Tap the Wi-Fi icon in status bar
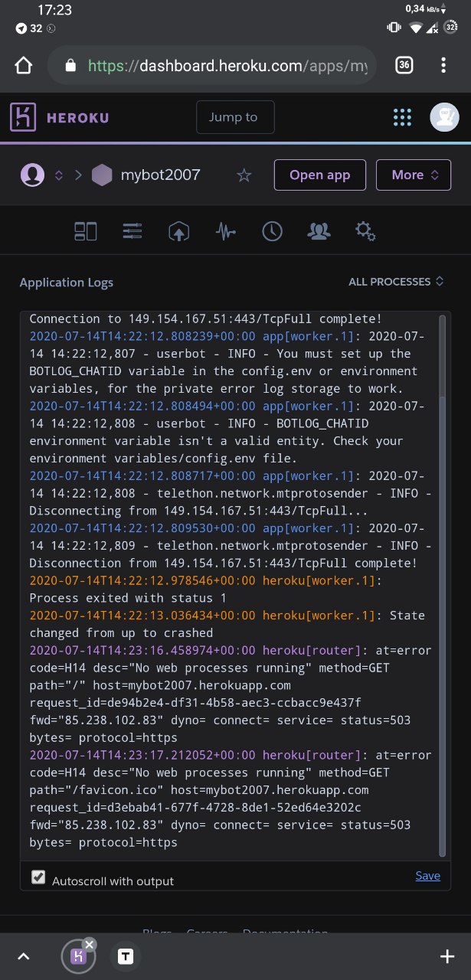 click(x=417, y=28)
